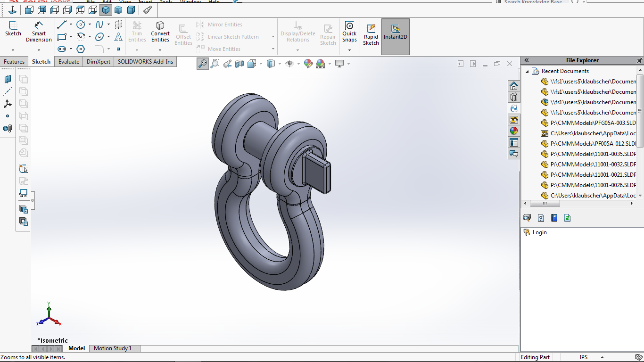
Task: Click the Section View icon
Action: [239, 63]
